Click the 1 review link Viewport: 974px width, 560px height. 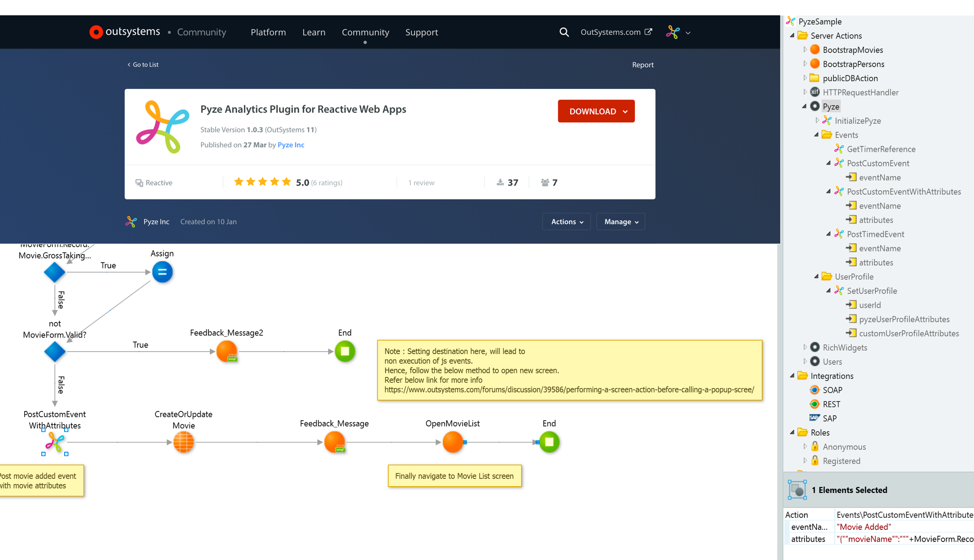click(421, 183)
